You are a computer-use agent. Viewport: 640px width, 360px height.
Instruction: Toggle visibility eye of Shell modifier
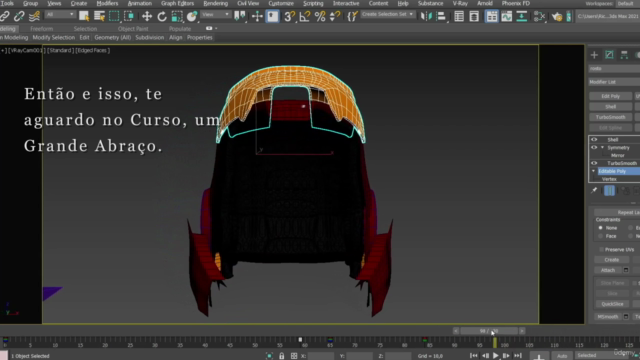pyautogui.click(x=594, y=140)
